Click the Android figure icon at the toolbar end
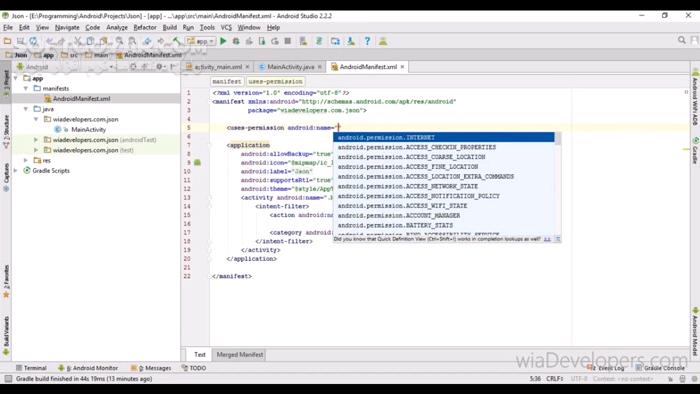The image size is (700, 394). click(x=383, y=41)
